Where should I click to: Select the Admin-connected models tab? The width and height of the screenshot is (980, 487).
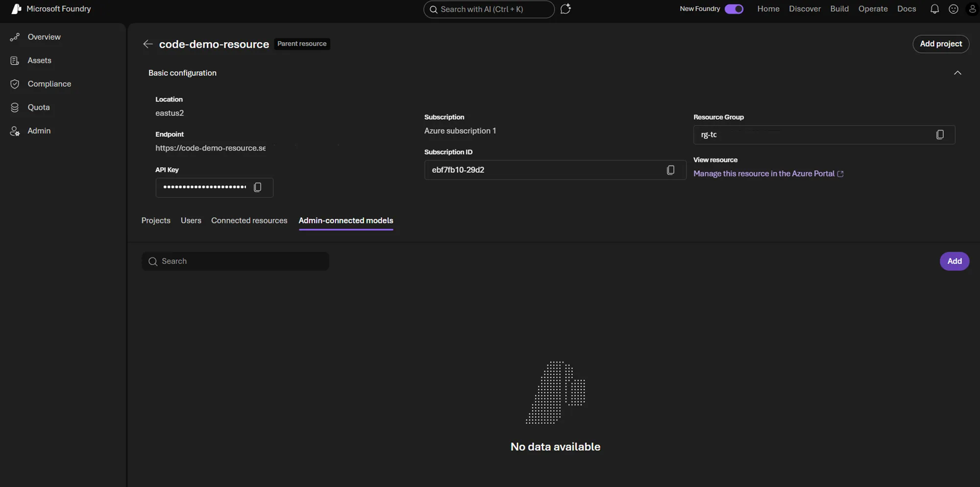tap(346, 221)
